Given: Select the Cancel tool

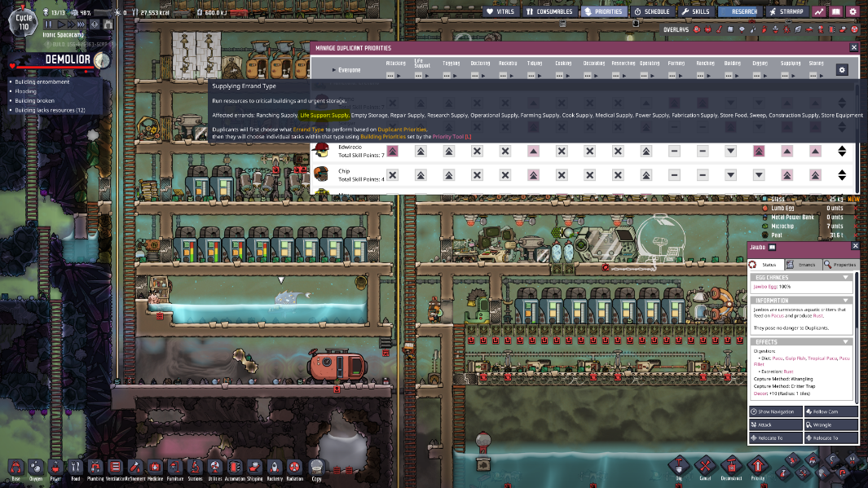Looking at the screenshot, I should point(705,467).
